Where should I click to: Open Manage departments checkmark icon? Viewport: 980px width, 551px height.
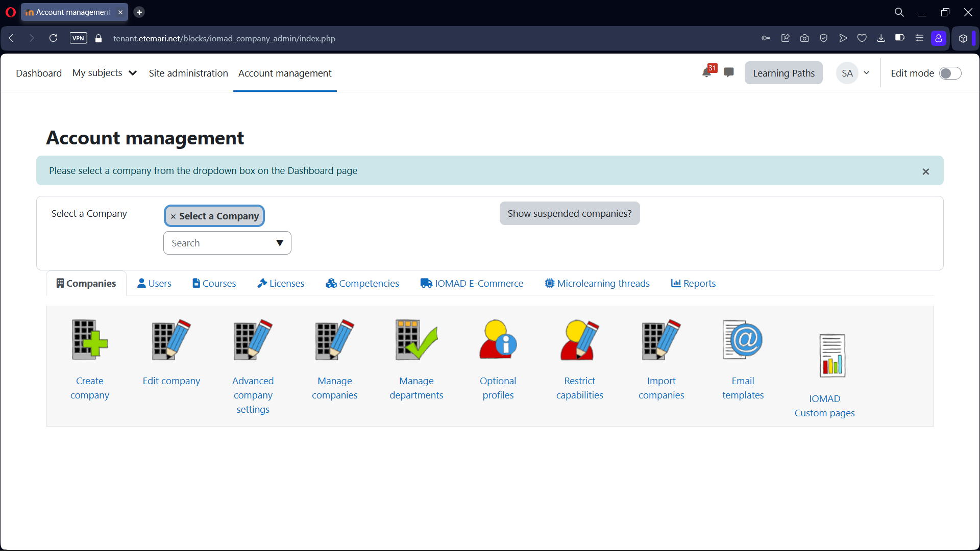point(416,340)
